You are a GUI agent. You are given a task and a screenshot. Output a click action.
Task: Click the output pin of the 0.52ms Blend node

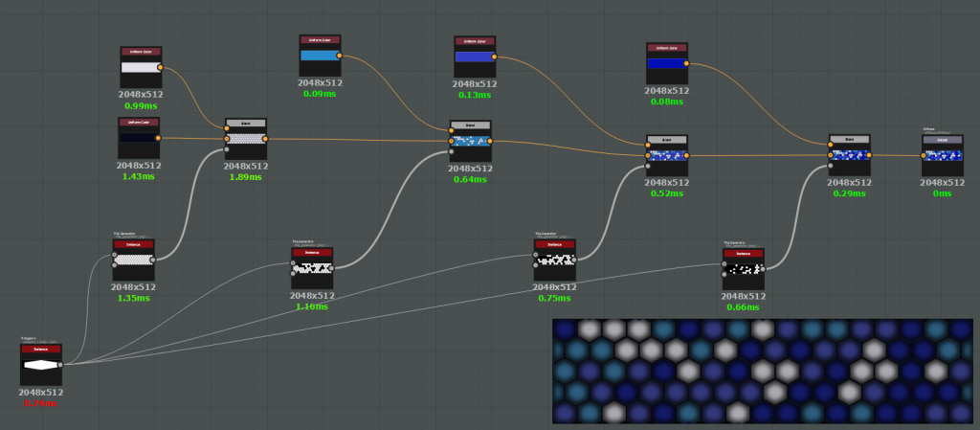tap(686, 156)
